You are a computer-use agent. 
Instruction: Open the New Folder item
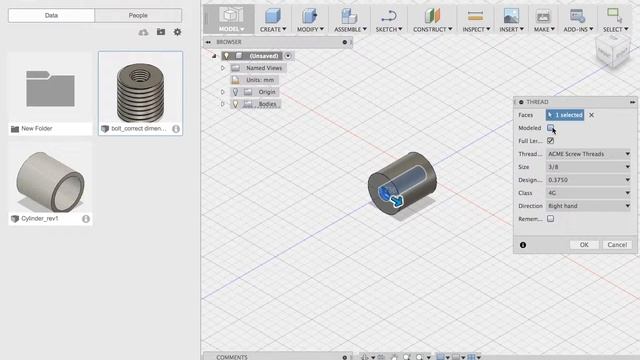pos(50,93)
